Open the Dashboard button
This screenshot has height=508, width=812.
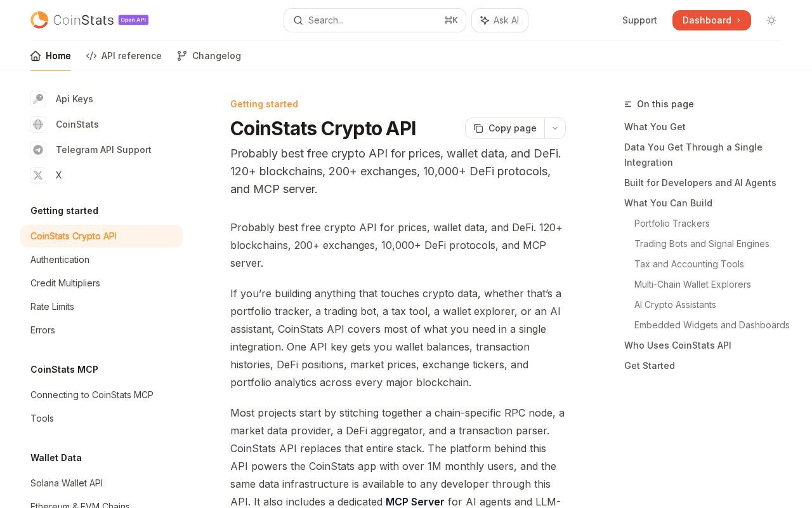pos(711,20)
